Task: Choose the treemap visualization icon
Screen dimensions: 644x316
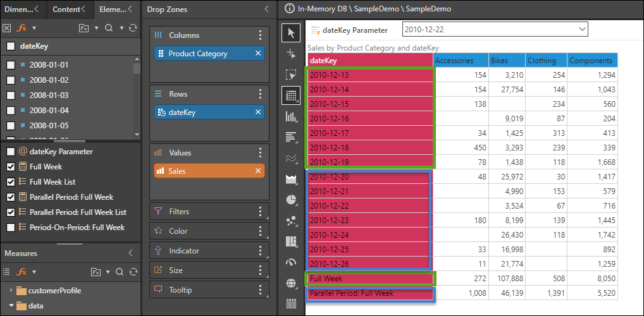Action: click(291, 241)
